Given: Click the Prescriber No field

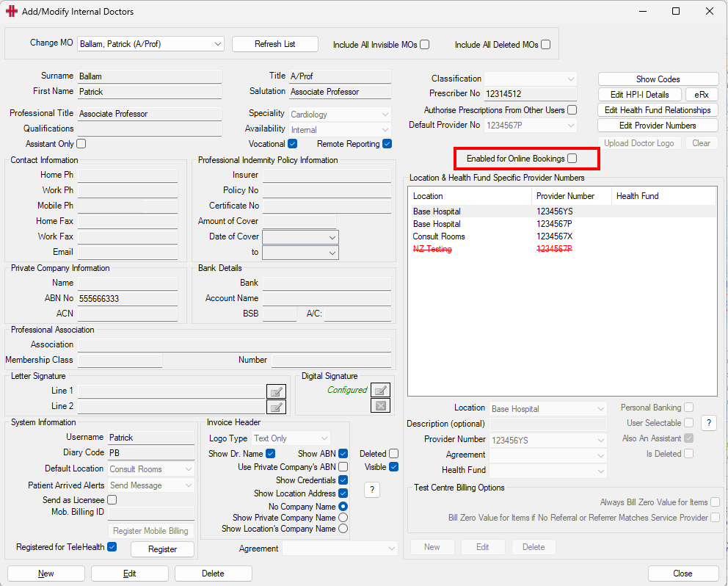Looking at the screenshot, I should point(531,94).
